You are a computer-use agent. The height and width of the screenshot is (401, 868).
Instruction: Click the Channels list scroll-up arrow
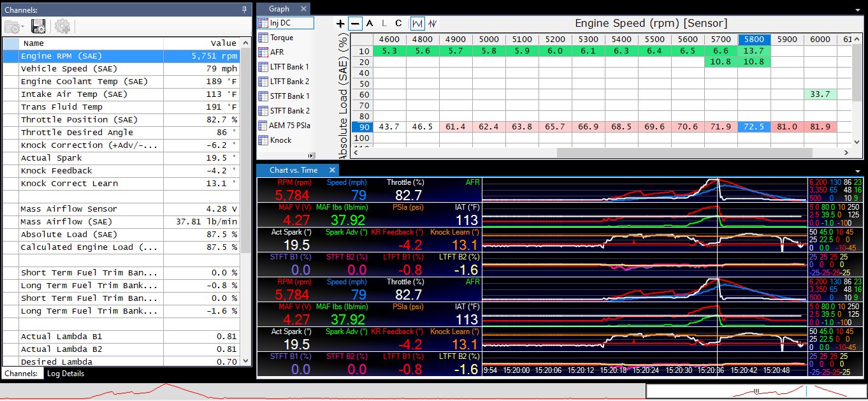(x=246, y=41)
